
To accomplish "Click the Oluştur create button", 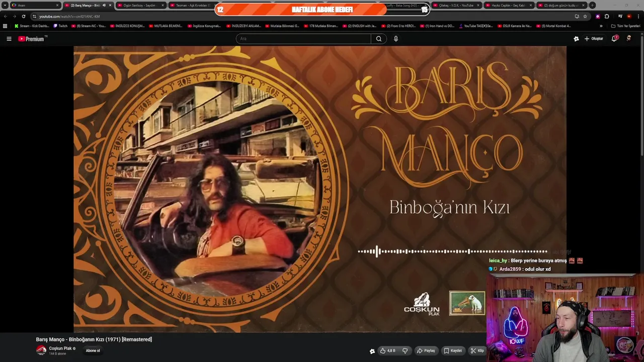I will point(594,39).
